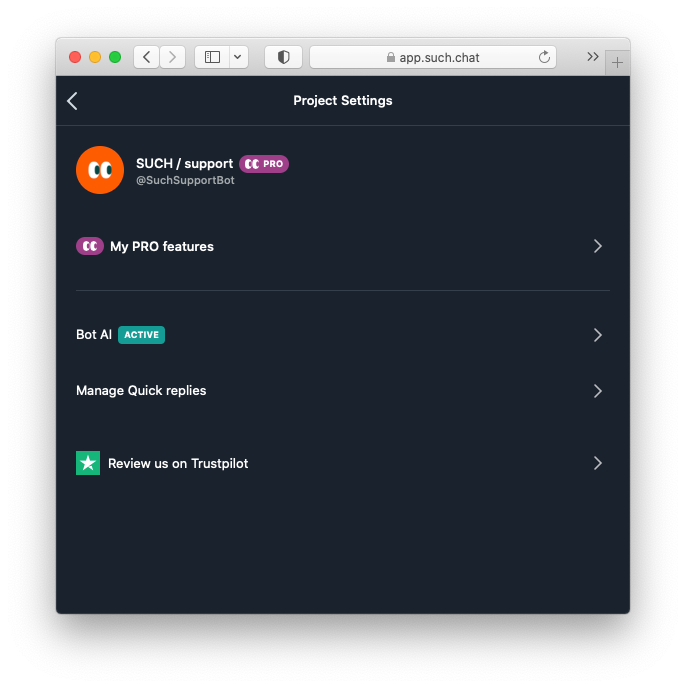Show more toolbar items with double chevron
Viewport: 686px width, 688px height.
[593, 57]
